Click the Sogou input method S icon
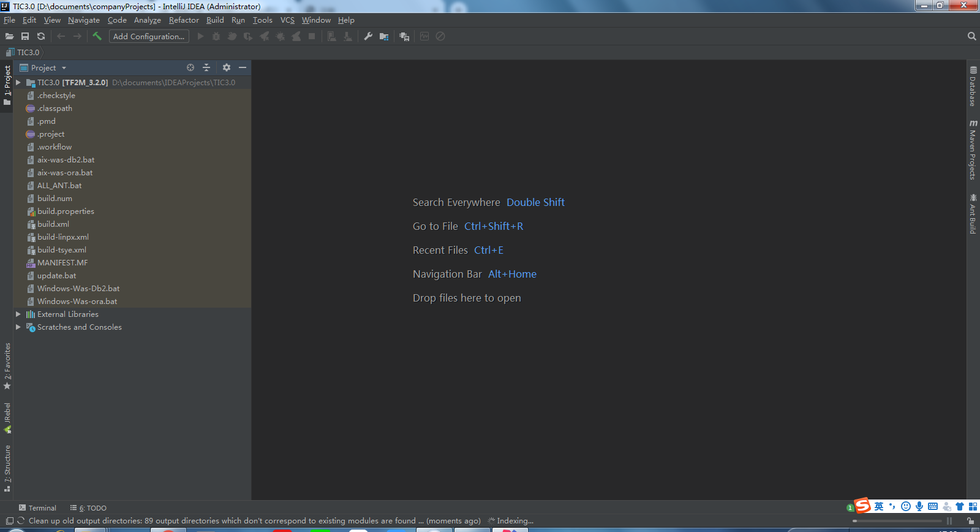 pos(862,506)
